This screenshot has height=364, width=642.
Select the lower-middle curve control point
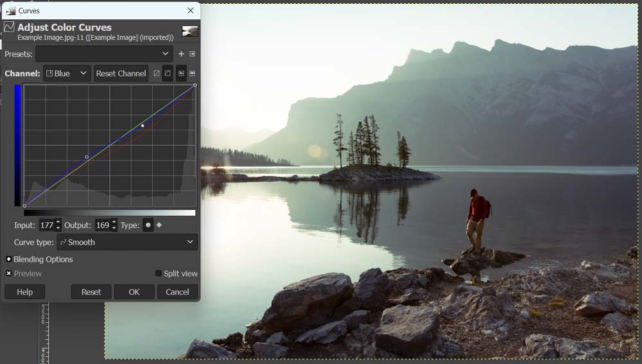(x=87, y=157)
